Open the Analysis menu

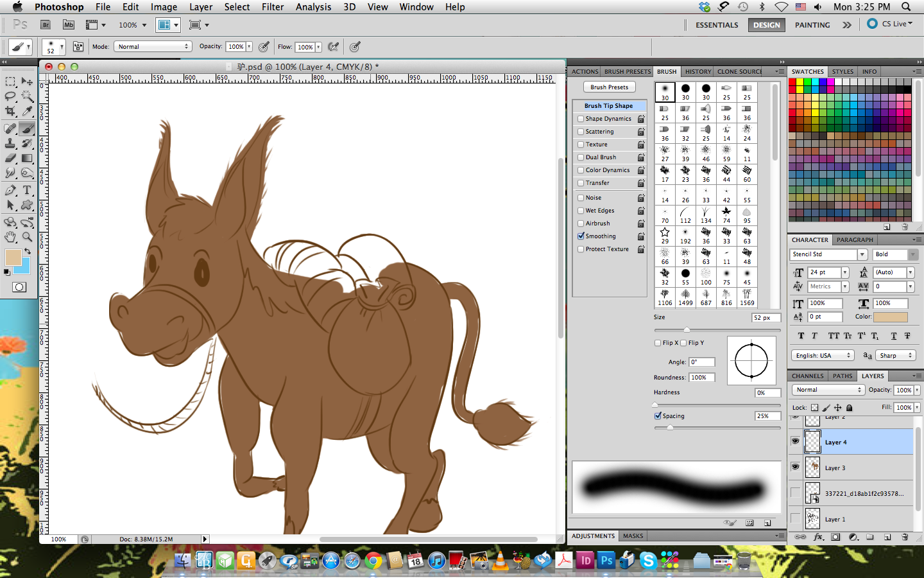tap(313, 7)
